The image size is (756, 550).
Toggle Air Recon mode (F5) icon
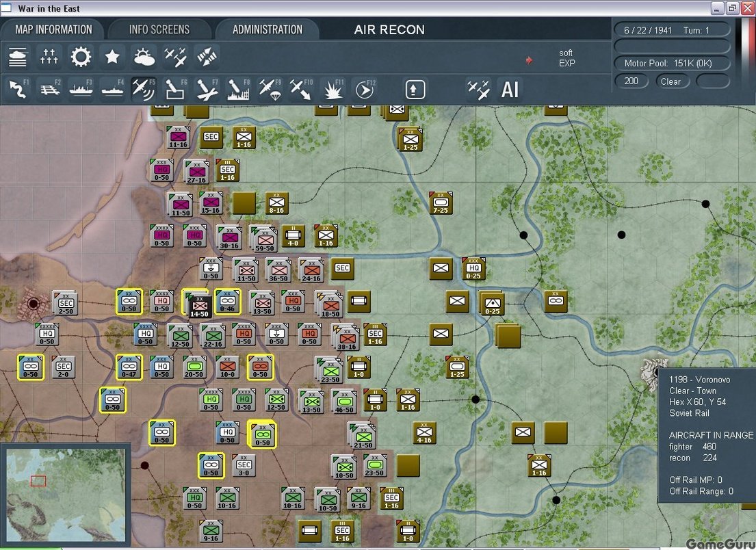click(x=144, y=90)
